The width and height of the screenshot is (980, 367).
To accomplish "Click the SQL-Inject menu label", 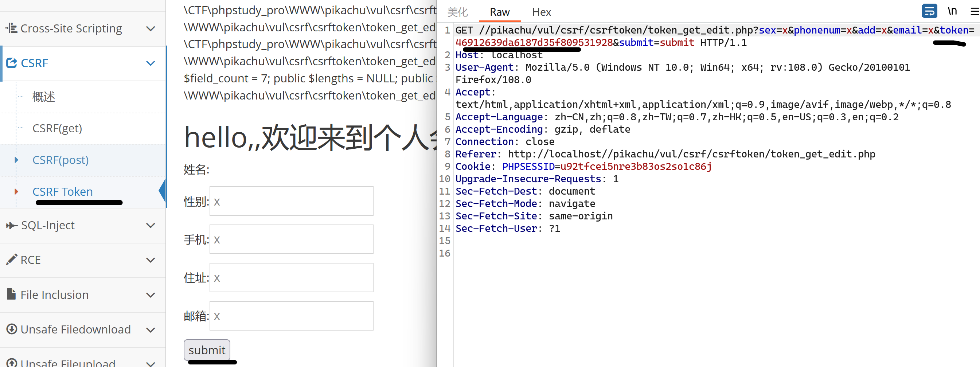I will point(47,225).
